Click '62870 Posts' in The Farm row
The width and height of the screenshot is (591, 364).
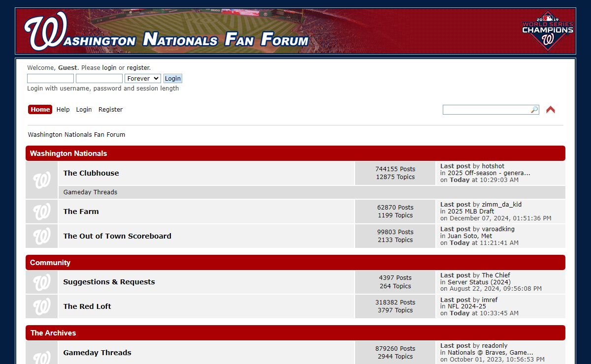395,208
